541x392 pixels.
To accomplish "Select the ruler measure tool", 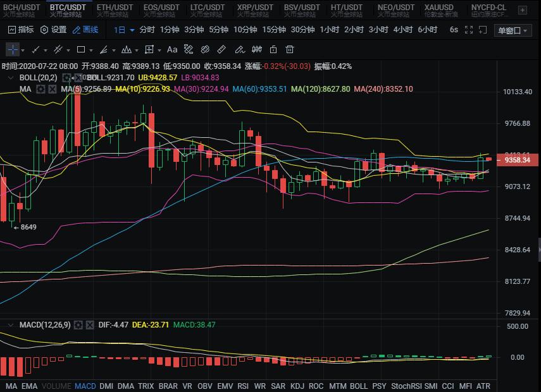I will (221, 50).
